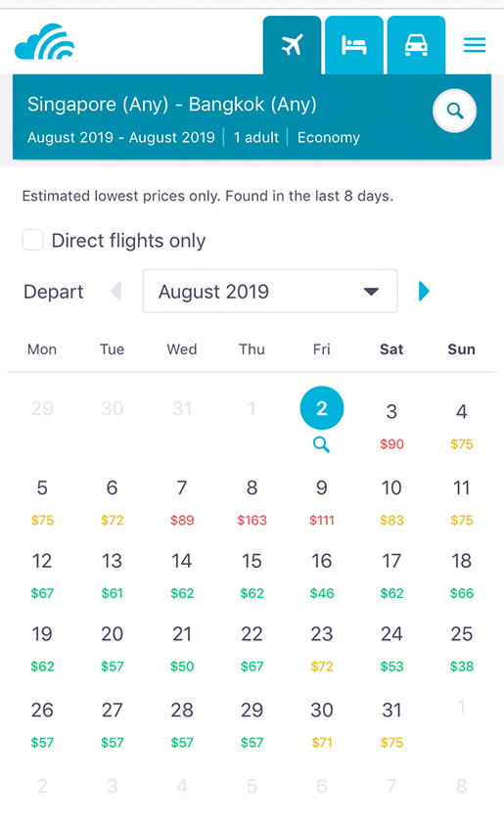This screenshot has width=504, height=832.
Task: Choose August 8 with $163 fare
Action: [252, 501]
